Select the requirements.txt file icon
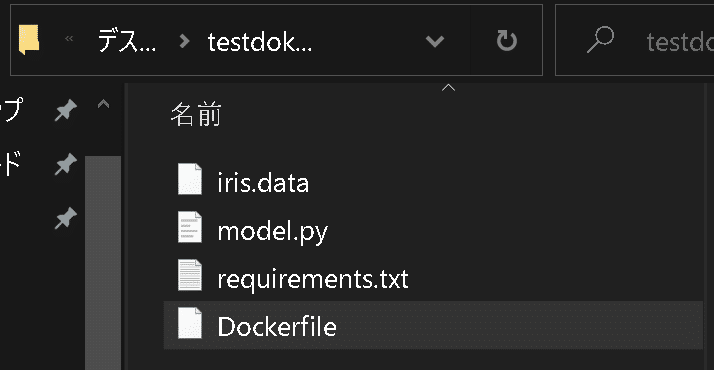The height and width of the screenshot is (370, 714). pos(190,275)
